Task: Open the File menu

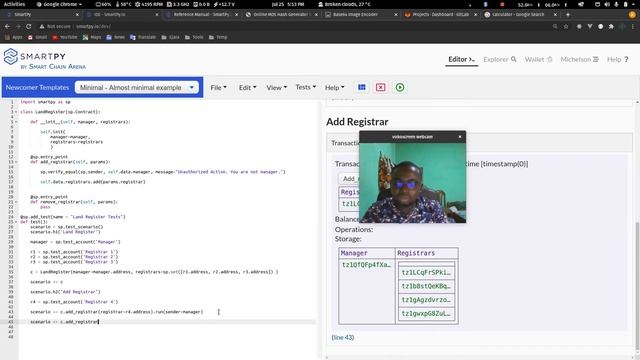Action: click(x=218, y=87)
